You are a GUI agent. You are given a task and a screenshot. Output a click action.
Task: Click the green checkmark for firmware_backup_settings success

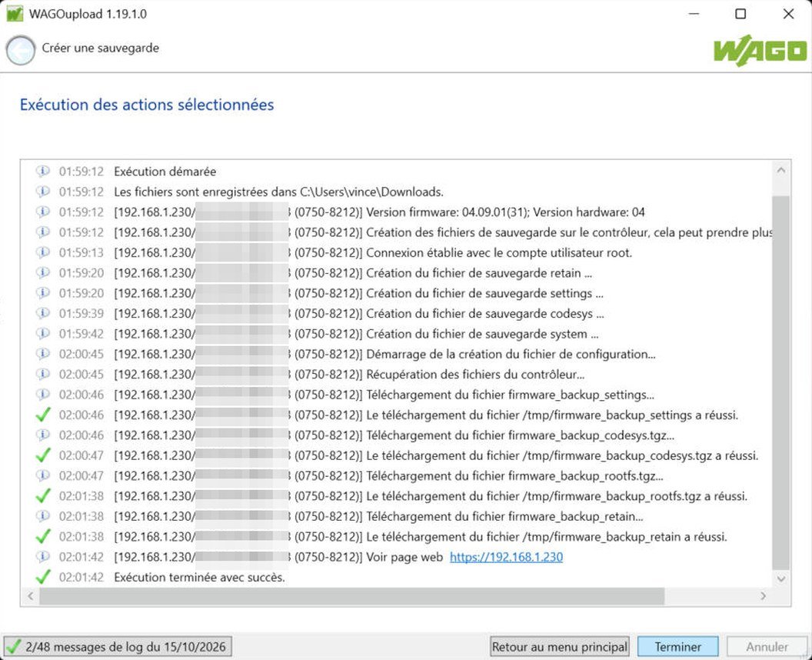pos(43,415)
